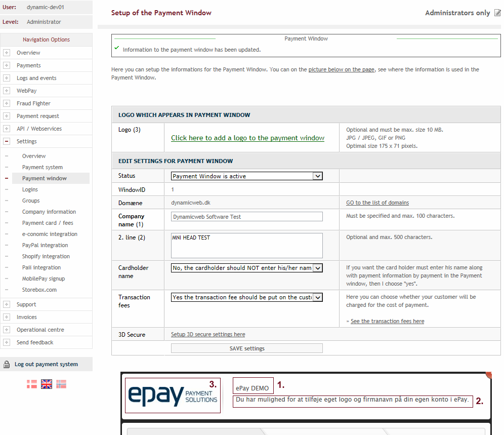The height and width of the screenshot is (435, 504).
Task: Expand the Overview navigation plus icon
Action: click(7, 53)
